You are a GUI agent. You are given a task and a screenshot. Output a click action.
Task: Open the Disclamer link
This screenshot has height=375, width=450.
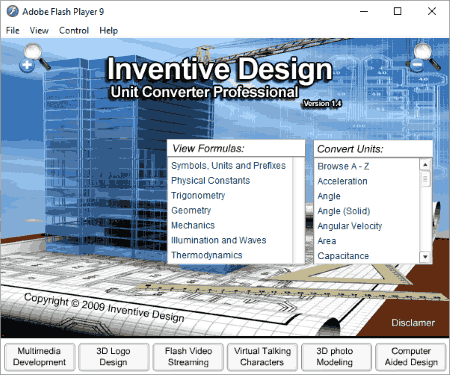(413, 323)
